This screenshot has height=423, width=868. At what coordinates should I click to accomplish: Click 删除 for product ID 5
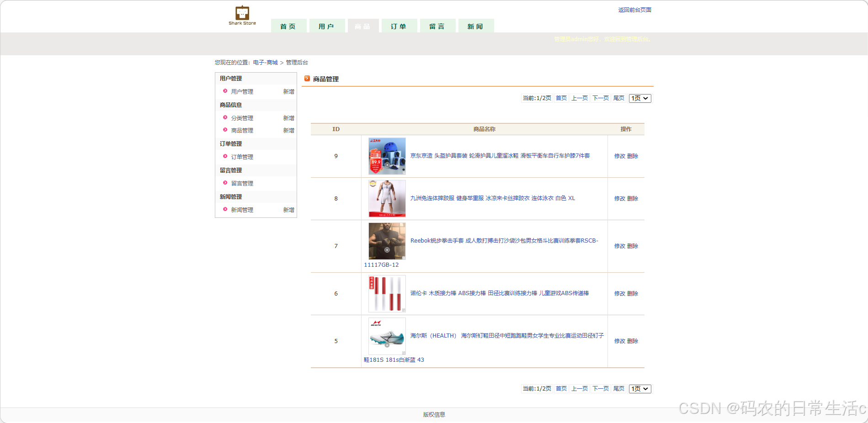click(x=632, y=341)
